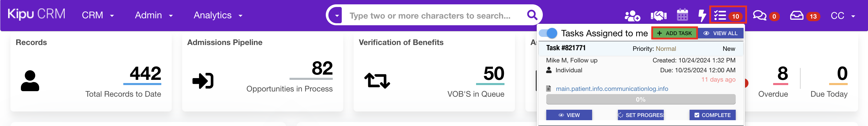Click the 0% task progress bar
This screenshot has height=126, width=868.
[x=641, y=99]
